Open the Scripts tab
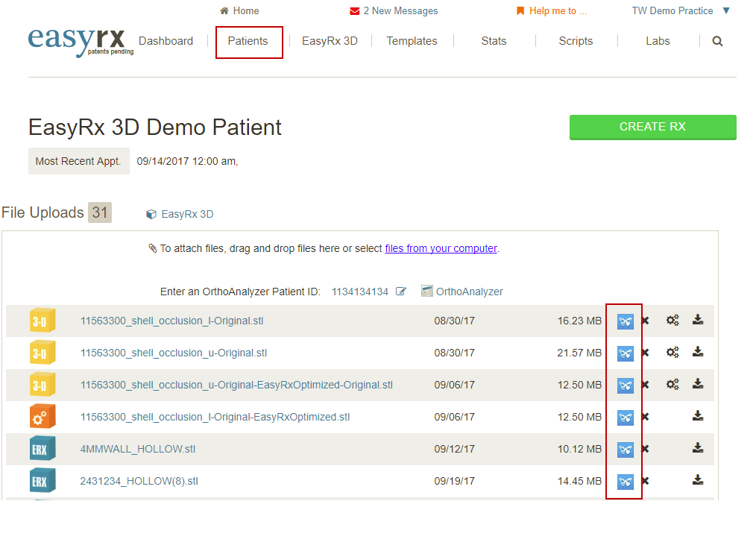This screenshot has height=548, width=756. pyautogui.click(x=576, y=41)
